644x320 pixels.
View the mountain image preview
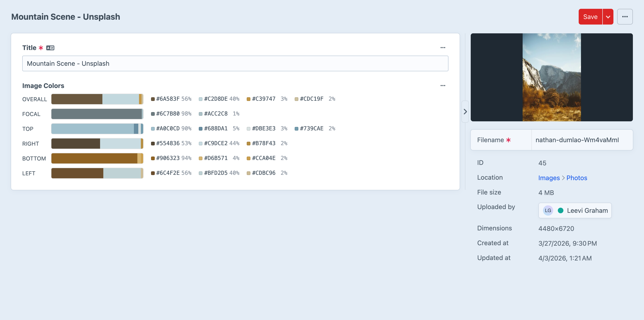tap(552, 78)
